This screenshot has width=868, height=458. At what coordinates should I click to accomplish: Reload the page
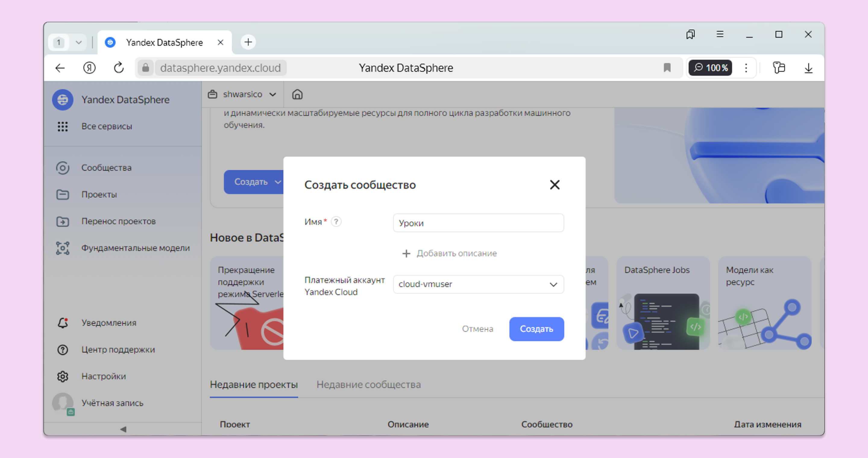point(119,68)
